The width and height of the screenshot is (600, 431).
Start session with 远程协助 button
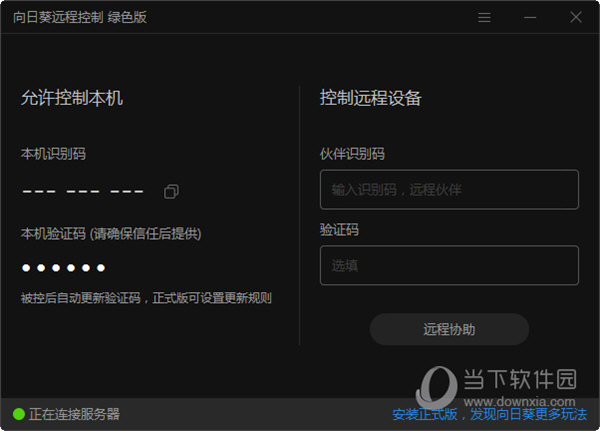(x=449, y=330)
